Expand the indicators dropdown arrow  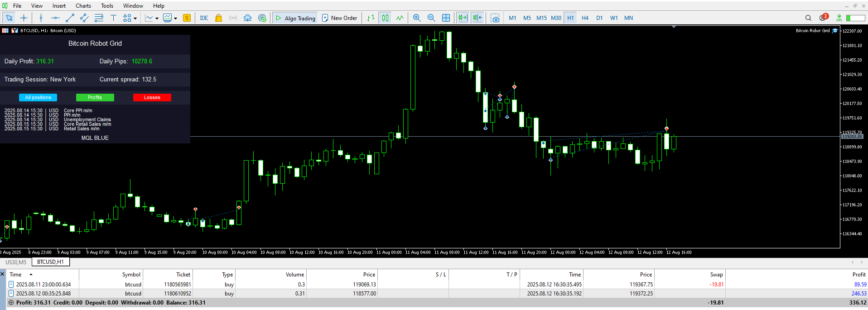(157, 19)
